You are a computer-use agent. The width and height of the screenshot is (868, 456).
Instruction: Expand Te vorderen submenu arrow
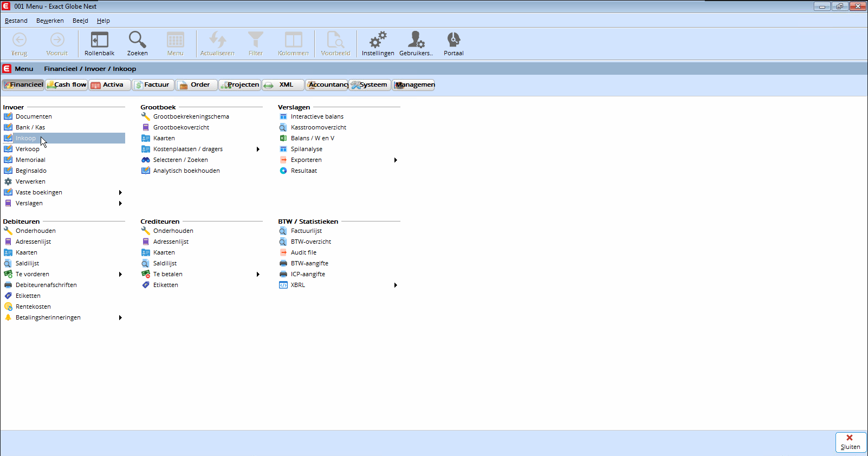click(x=120, y=274)
